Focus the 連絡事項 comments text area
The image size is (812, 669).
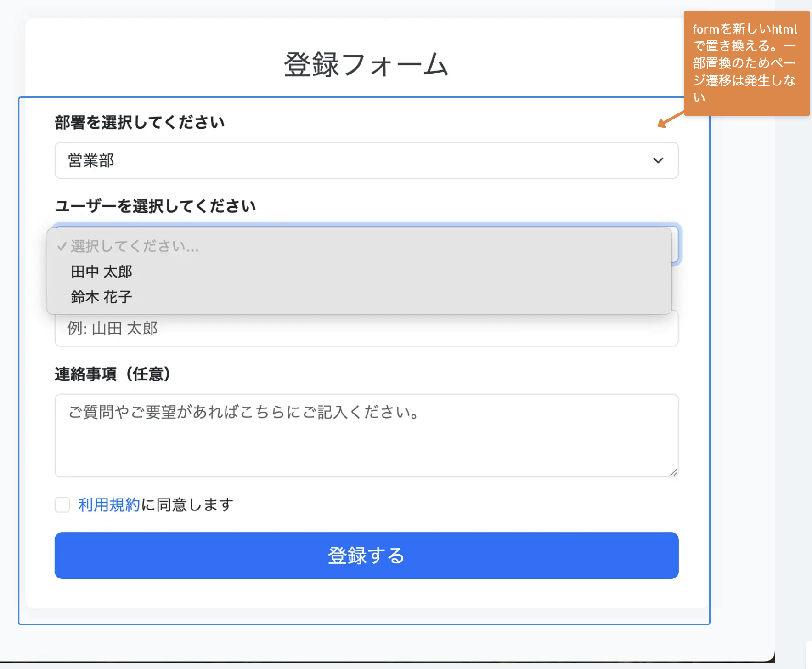366,435
